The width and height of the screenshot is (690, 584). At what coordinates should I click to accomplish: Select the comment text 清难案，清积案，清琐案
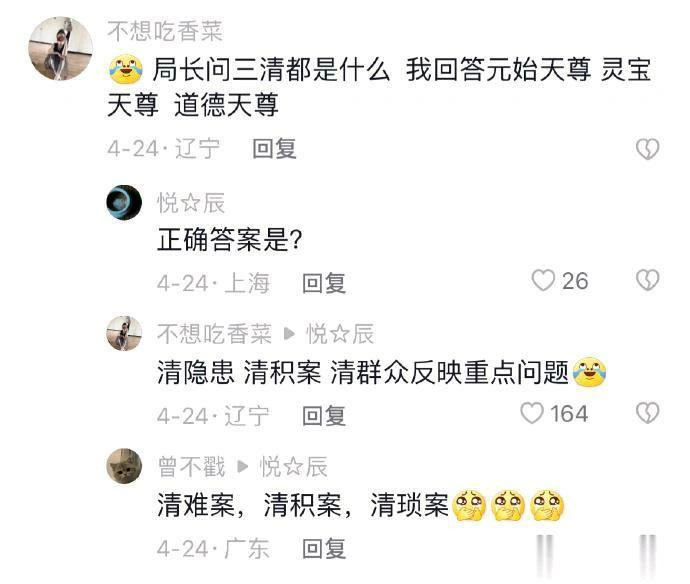303,505
